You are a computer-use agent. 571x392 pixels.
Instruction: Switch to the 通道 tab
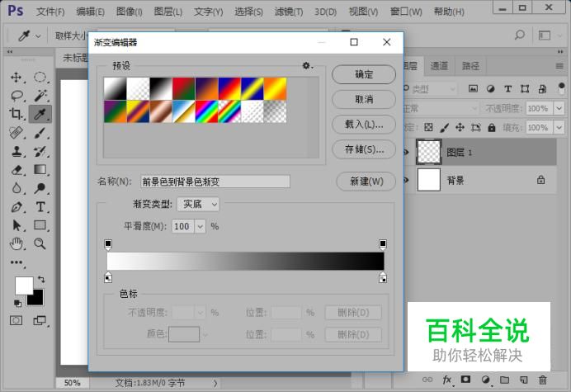tap(439, 66)
